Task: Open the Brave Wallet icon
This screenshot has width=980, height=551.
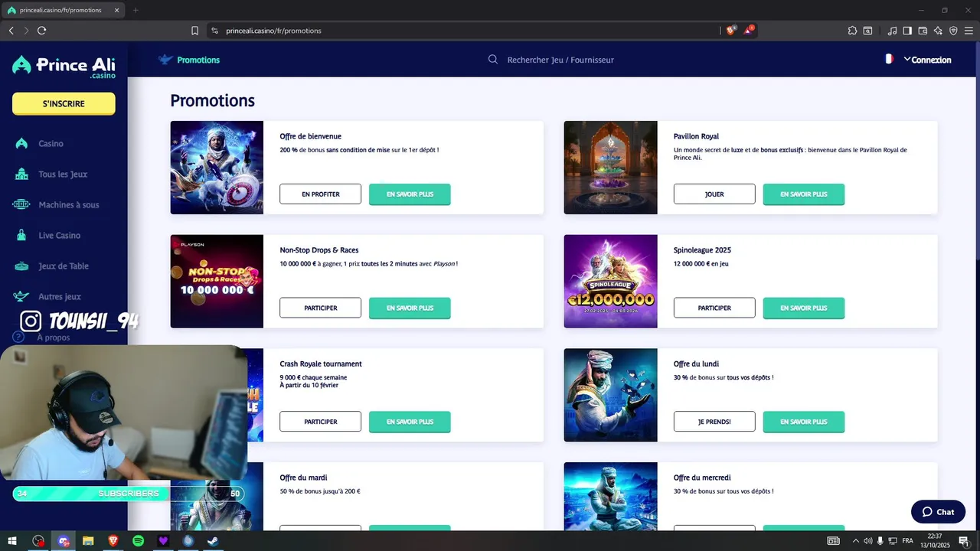Action: pos(923,31)
